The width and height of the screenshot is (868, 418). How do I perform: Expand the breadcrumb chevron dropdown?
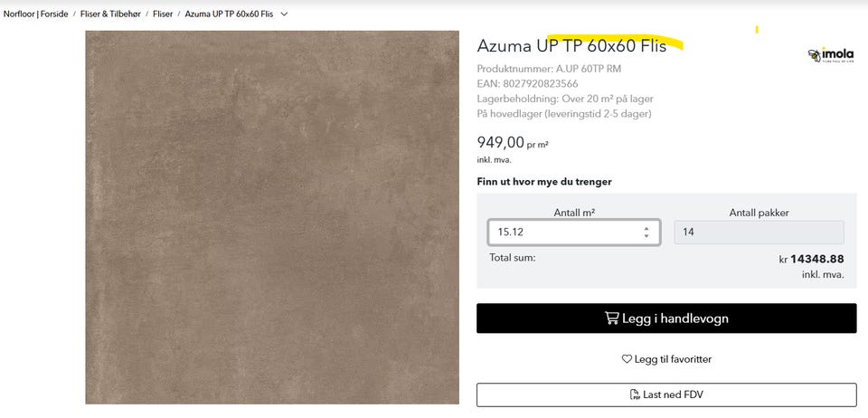(x=285, y=14)
